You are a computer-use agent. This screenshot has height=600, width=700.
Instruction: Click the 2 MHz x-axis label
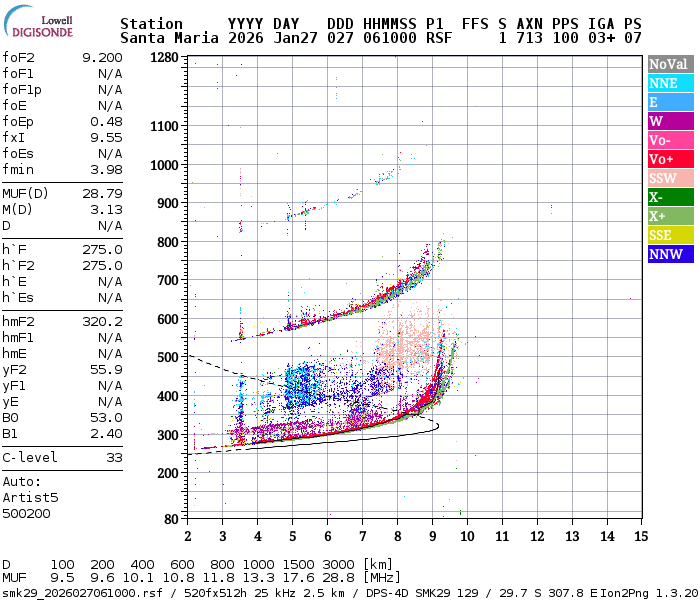tap(188, 536)
